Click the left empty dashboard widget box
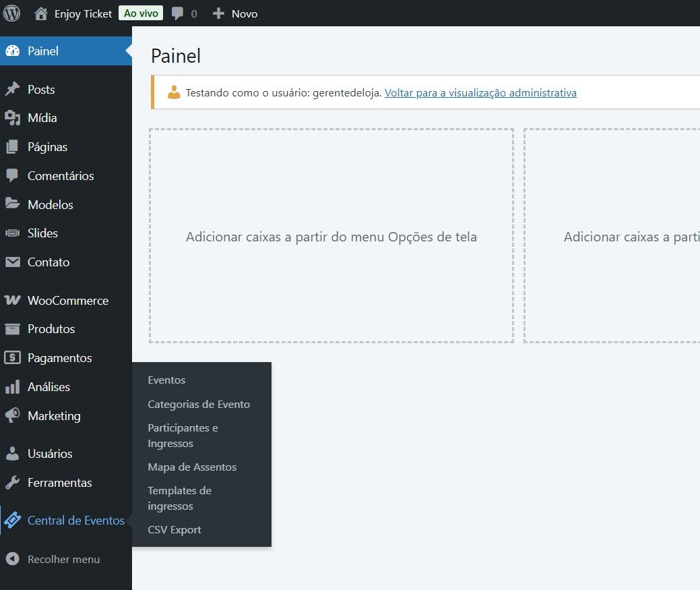Screen dimensions: 700x590 pyautogui.click(x=331, y=236)
